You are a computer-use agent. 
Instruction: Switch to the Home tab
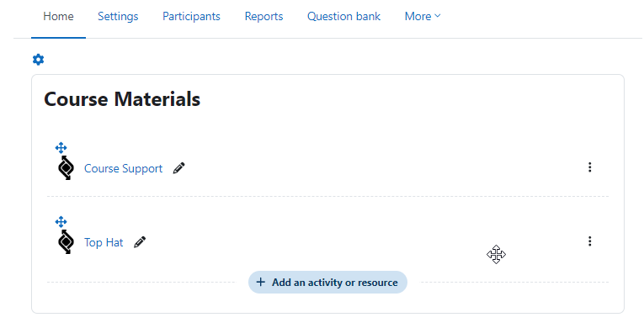58,17
